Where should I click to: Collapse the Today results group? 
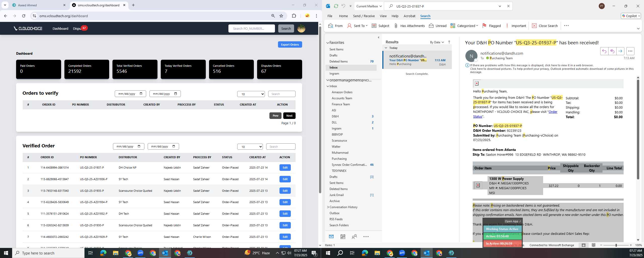click(386, 48)
